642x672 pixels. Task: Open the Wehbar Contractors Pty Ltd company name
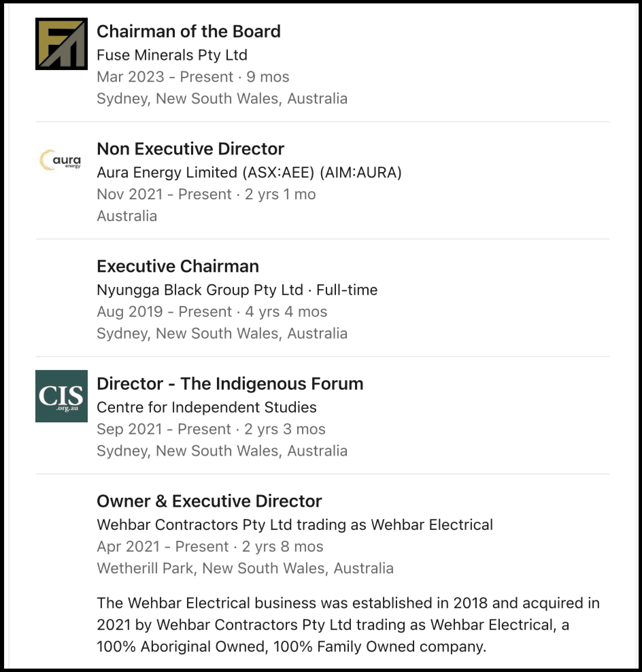[295, 525]
